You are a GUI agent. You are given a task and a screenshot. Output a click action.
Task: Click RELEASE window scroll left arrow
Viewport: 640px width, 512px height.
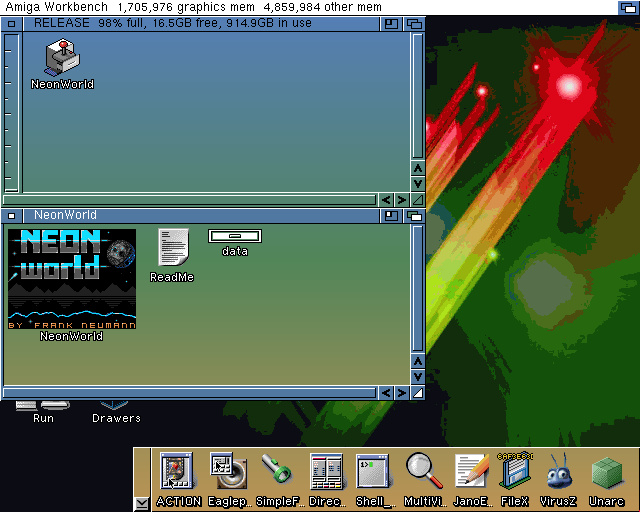point(386,200)
